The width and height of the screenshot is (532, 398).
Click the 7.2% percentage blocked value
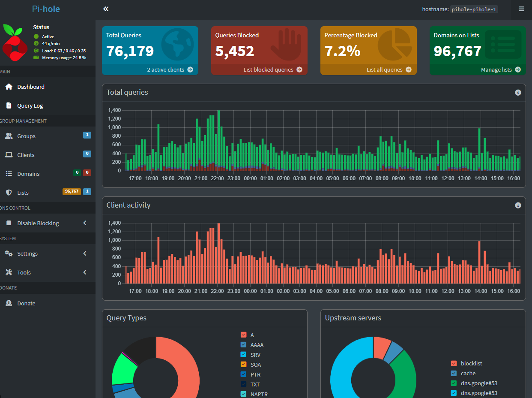[x=342, y=51]
